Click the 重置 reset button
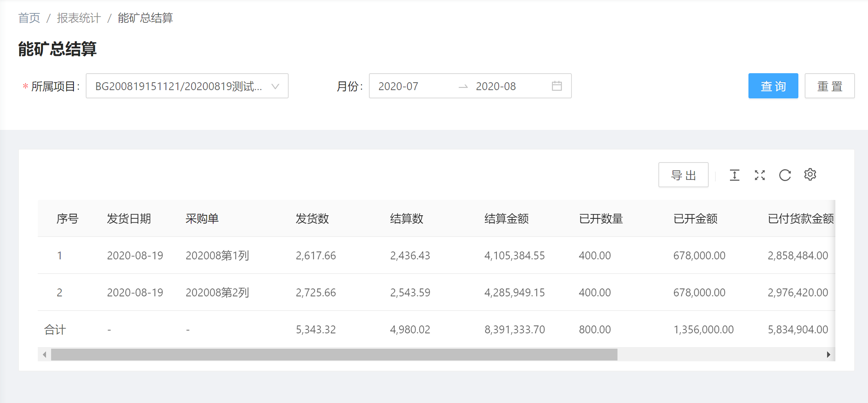The height and width of the screenshot is (403, 868). click(x=830, y=86)
